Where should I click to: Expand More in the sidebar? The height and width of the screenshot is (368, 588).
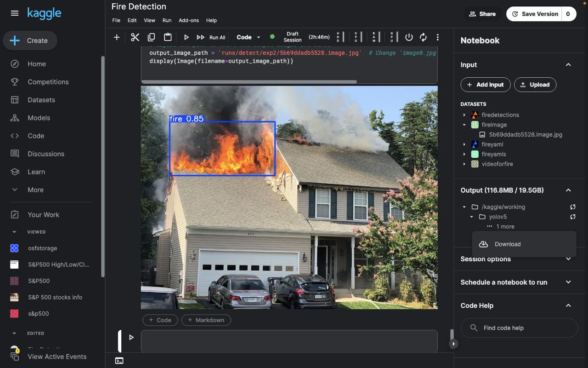coord(35,190)
